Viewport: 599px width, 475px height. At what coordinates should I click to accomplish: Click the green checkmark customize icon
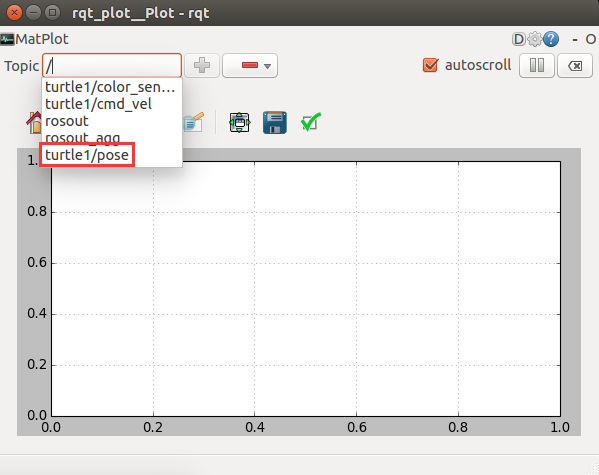point(310,122)
